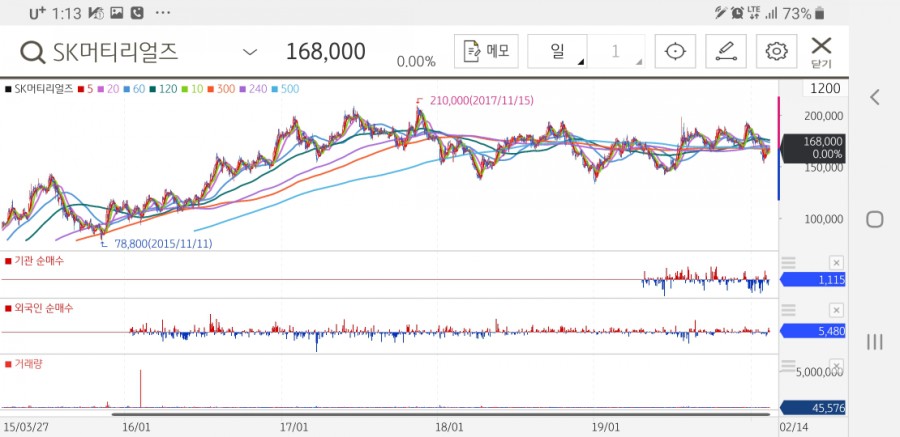This screenshot has height=437, width=900.
Task: Tap the Android home button
Action: 875,219
